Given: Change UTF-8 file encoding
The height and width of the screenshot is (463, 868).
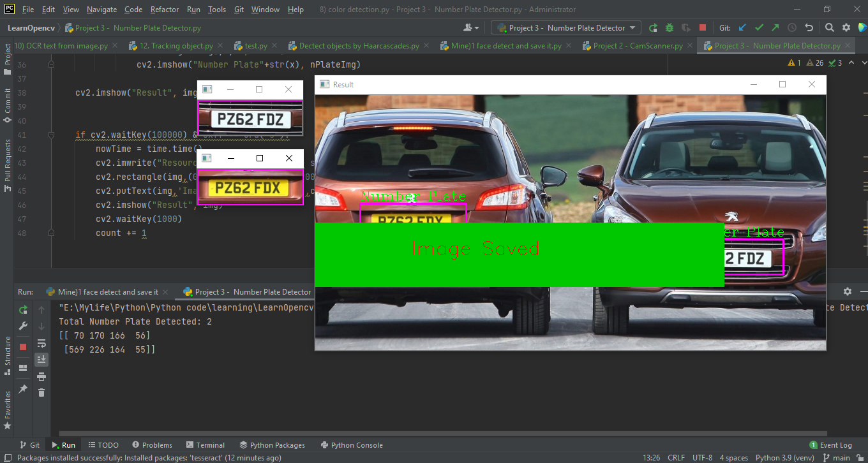Looking at the screenshot, I should (x=702, y=457).
